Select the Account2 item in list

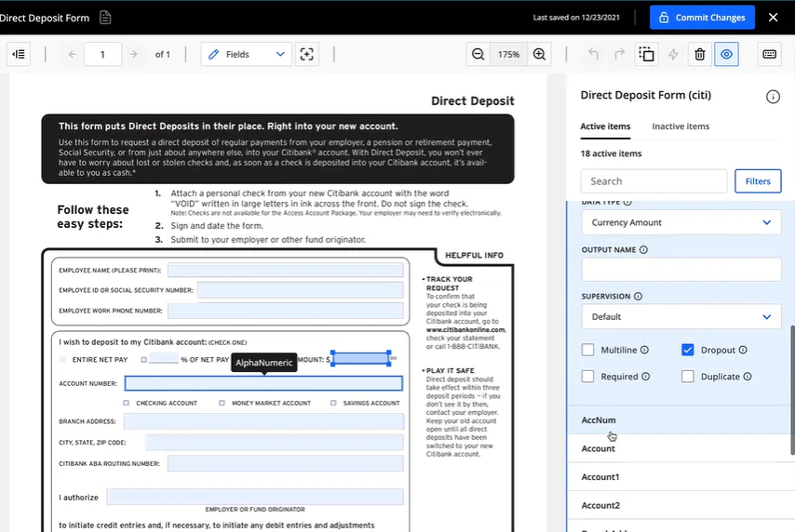click(680, 505)
